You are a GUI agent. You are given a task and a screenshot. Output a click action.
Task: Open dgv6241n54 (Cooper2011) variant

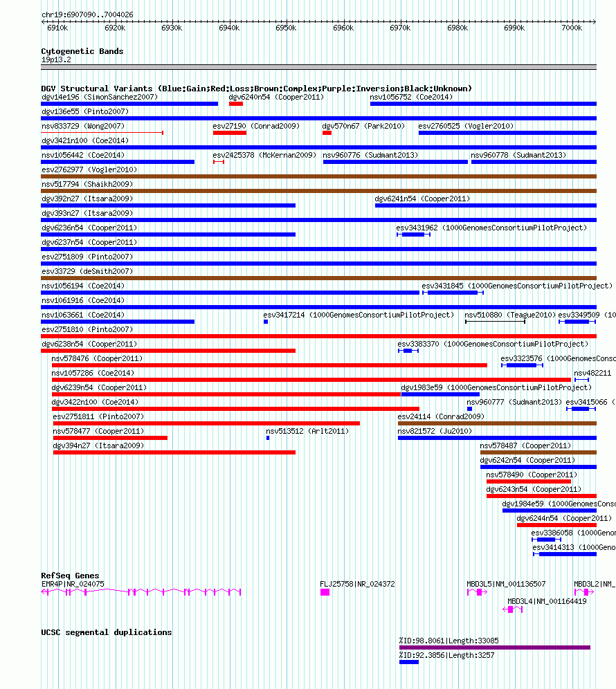coord(422,199)
